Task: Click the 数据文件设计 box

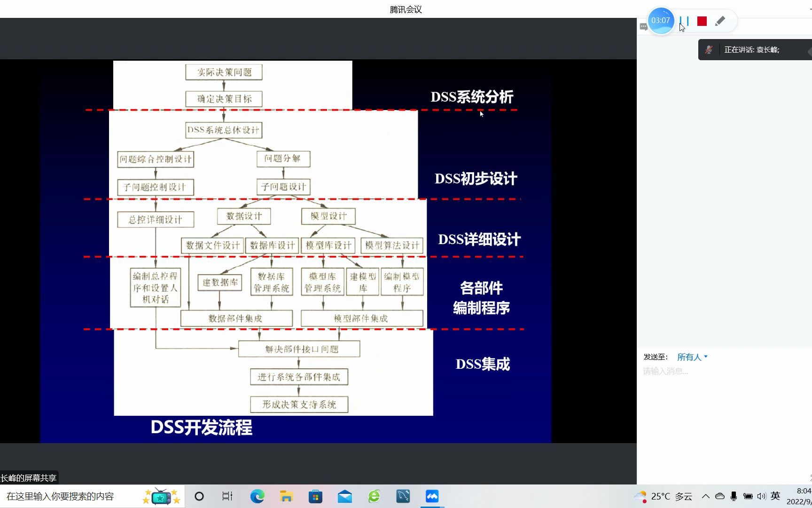Action: coord(212,246)
